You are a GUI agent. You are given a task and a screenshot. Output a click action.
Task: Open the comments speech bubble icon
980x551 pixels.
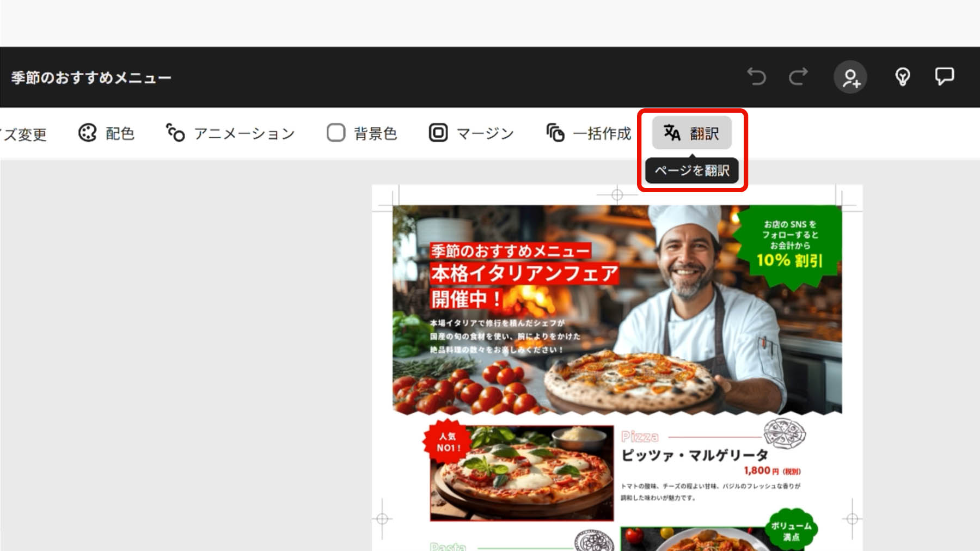pyautogui.click(x=944, y=76)
